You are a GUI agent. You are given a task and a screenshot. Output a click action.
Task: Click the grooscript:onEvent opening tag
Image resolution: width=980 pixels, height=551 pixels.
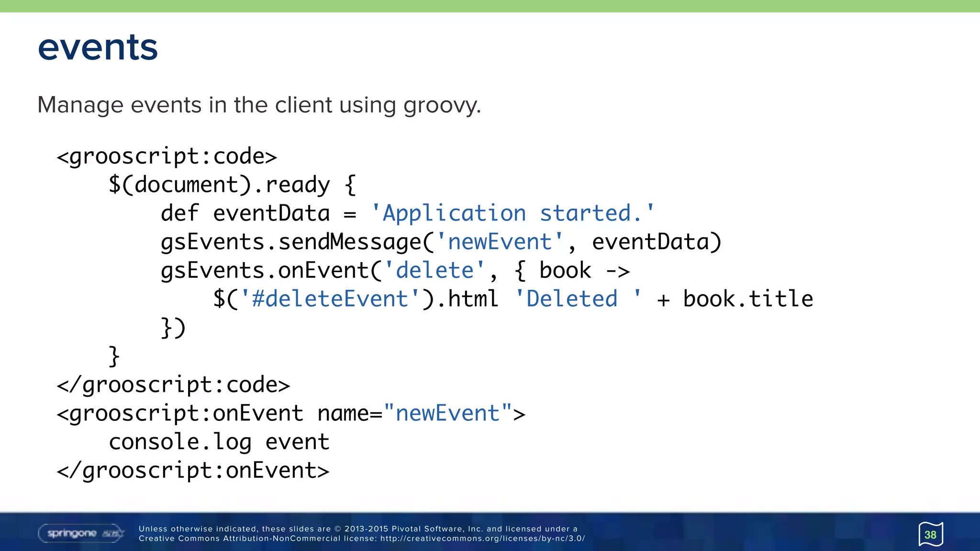click(180, 414)
